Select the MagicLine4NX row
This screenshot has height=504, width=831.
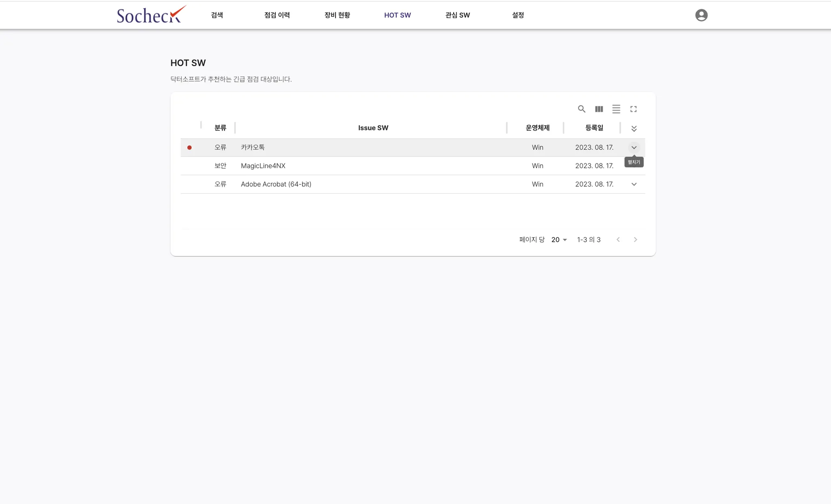point(263,166)
